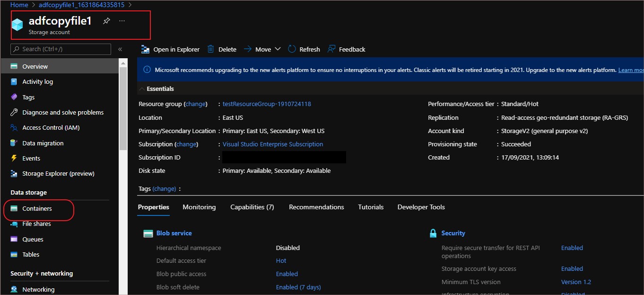644x295 pixels.
Task: Click the Delete trash icon
Action: 210,49
